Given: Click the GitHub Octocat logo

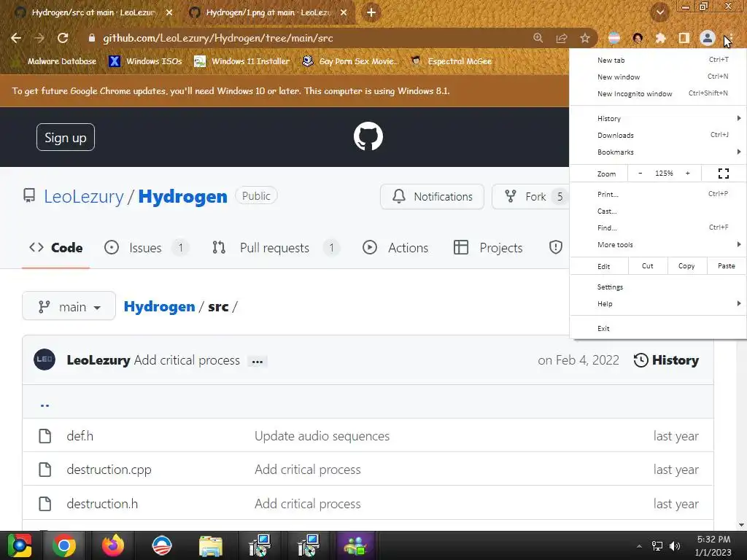Looking at the screenshot, I should click(368, 136).
